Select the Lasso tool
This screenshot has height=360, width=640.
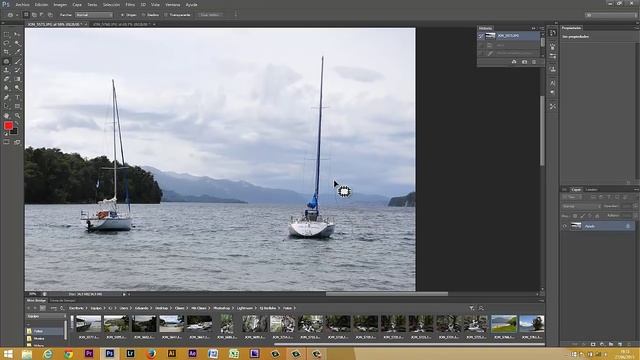click(x=7, y=43)
